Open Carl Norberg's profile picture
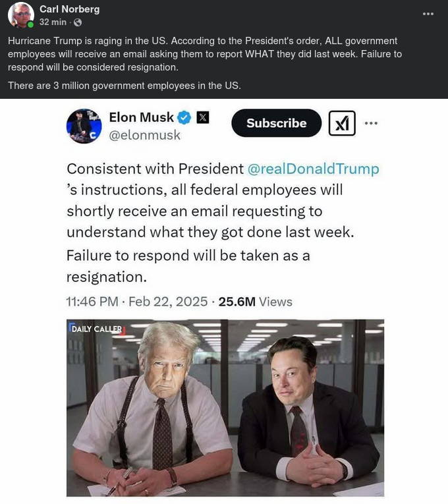The width and height of the screenshot is (448, 504). [x=20, y=15]
